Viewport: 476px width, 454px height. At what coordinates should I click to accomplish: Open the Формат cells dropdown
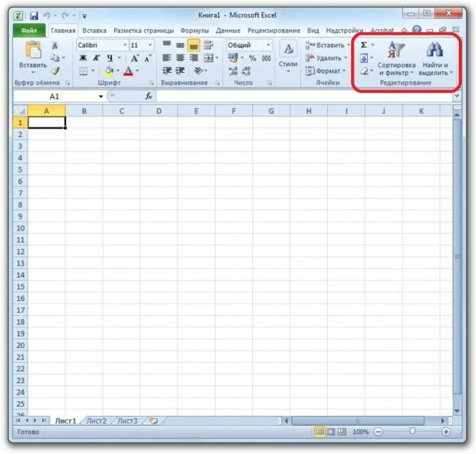pos(326,71)
